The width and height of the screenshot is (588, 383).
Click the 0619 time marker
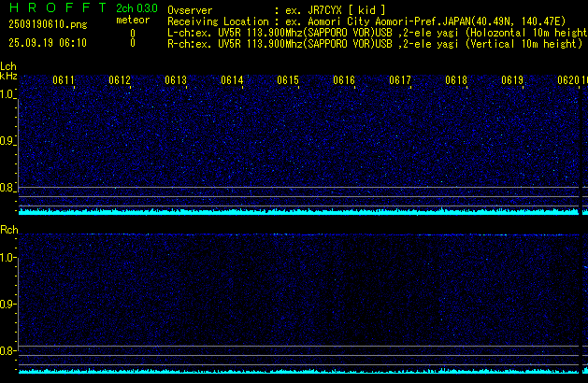[x=512, y=81]
